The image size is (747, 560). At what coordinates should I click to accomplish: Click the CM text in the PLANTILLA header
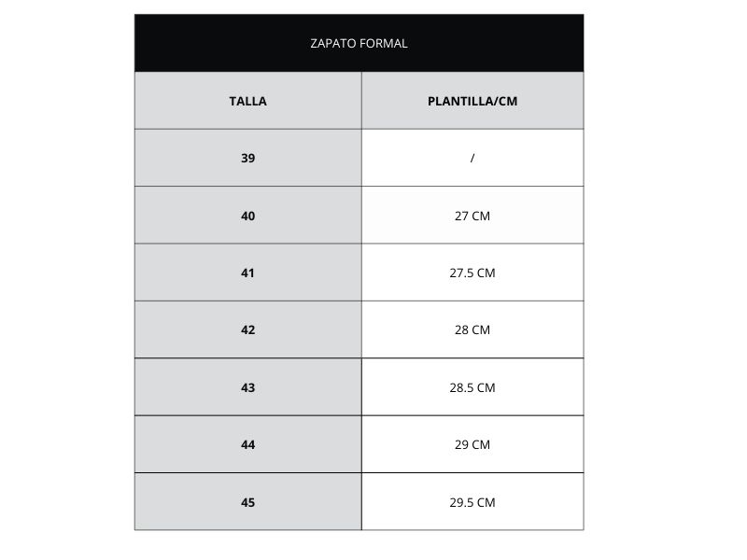pyautogui.click(x=508, y=101)
